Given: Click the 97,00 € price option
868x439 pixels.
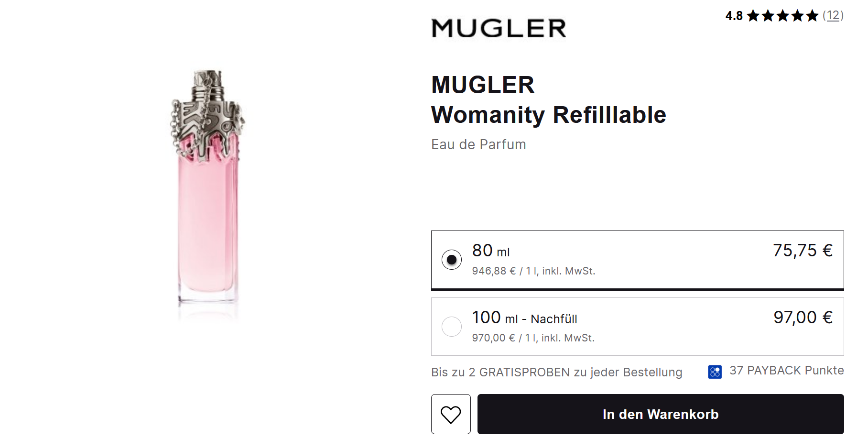Looking at the screenshot, I should (803, 317).
